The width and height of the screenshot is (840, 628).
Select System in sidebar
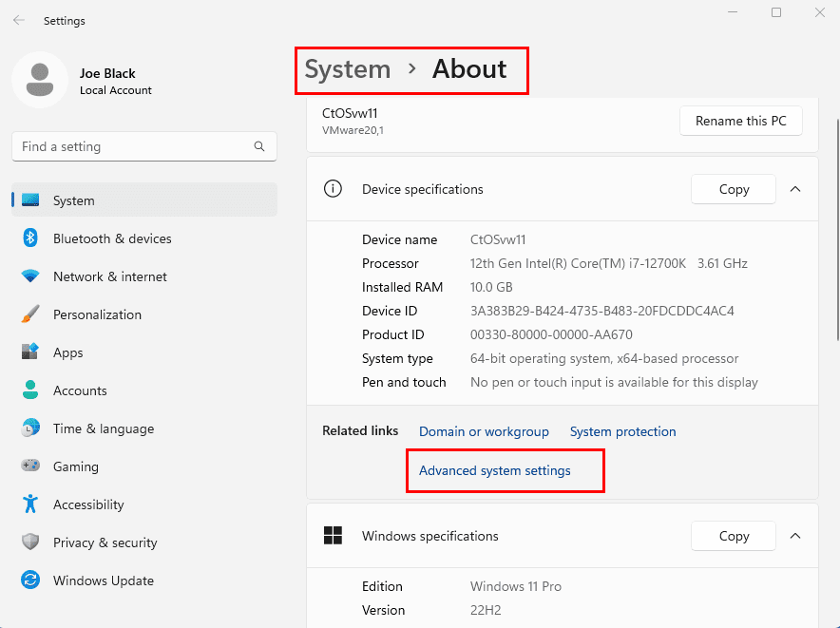click(144, 200)
